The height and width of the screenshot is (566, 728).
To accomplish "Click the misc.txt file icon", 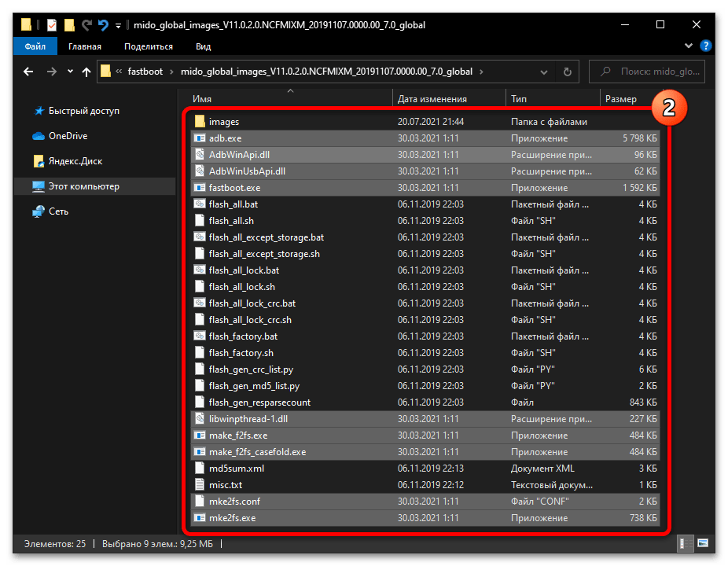I will coord(200,485).
